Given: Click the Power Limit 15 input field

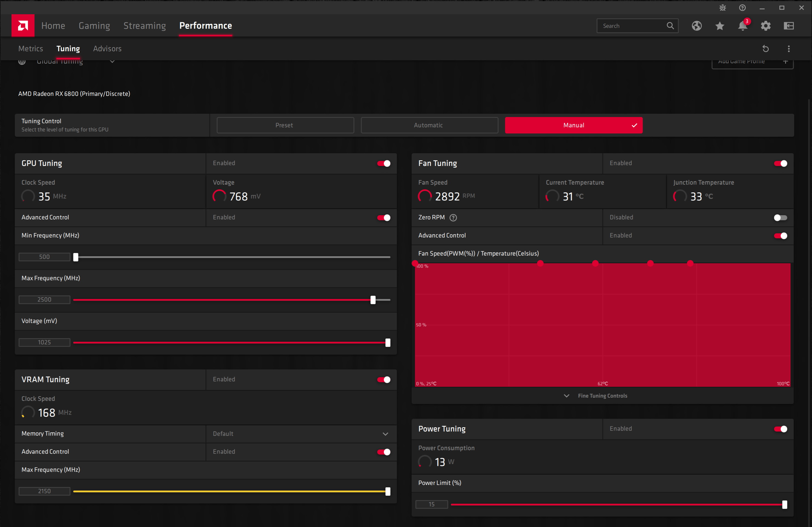Looking at the screenshot, I should (x=432, y=505).
